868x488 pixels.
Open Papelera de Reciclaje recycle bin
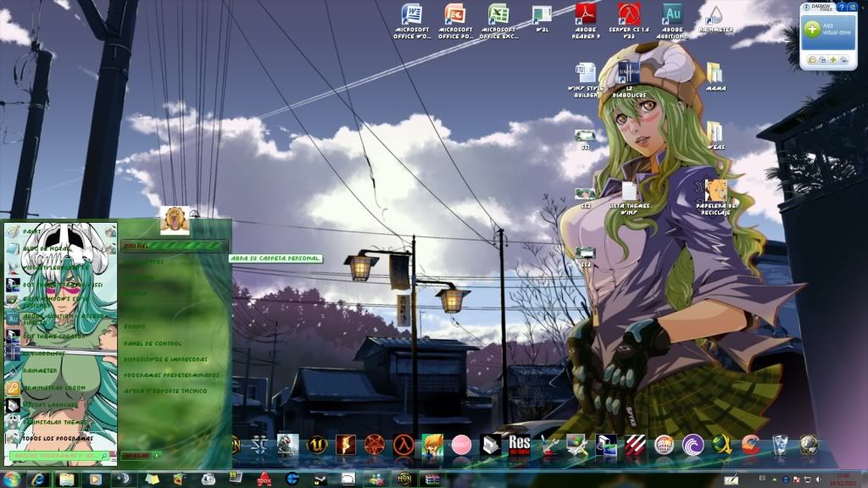click(x=715, y=197)
